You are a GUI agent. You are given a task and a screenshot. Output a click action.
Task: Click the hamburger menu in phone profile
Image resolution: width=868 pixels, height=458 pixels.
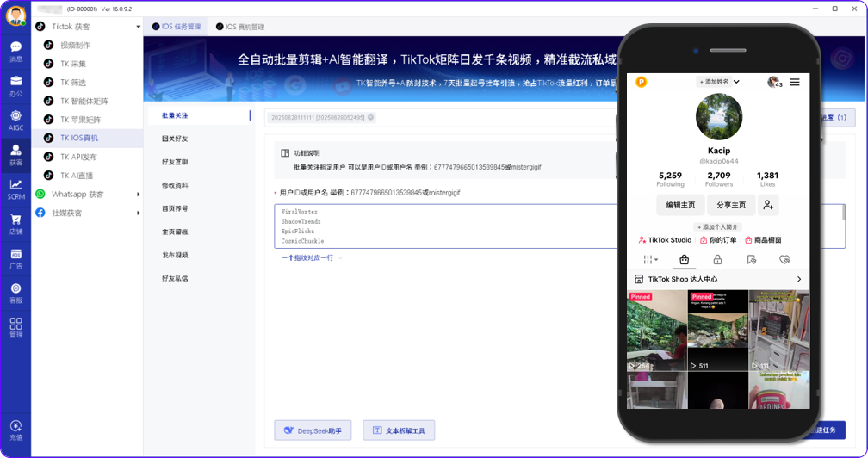(x=794, y=82)
